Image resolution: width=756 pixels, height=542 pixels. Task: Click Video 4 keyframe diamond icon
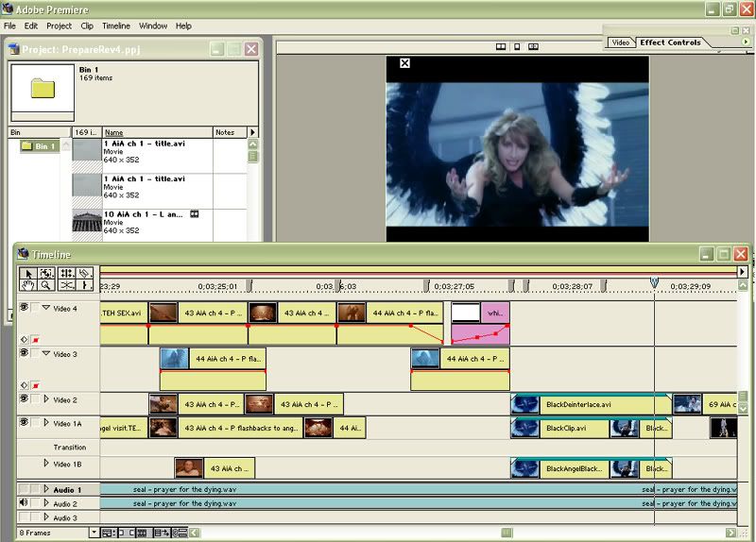click(x=25, y=340)
